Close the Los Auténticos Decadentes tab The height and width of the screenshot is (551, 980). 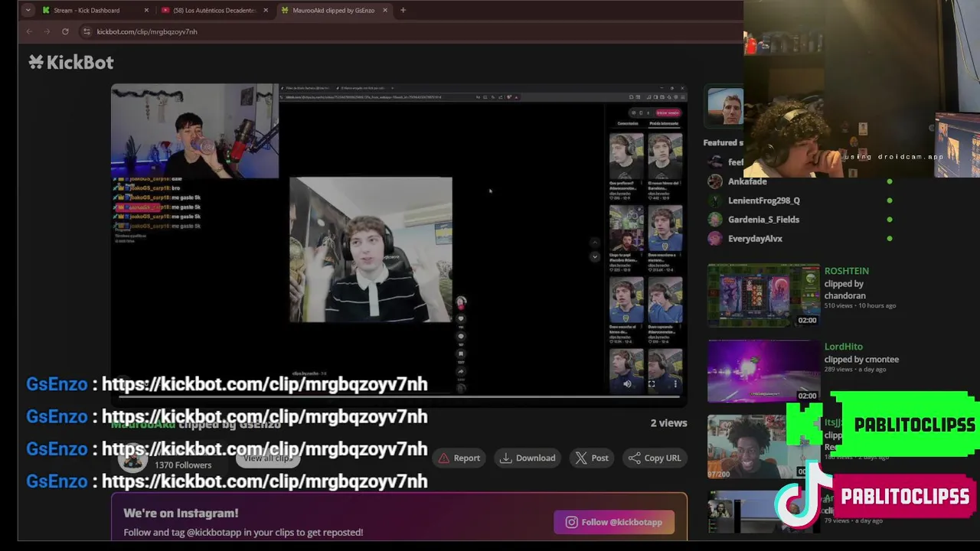tap(266, 10)
